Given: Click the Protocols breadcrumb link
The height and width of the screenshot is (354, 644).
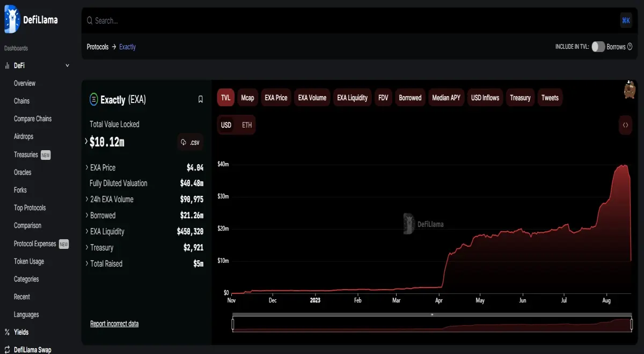Looking at the screenshot, I should 98,47.
